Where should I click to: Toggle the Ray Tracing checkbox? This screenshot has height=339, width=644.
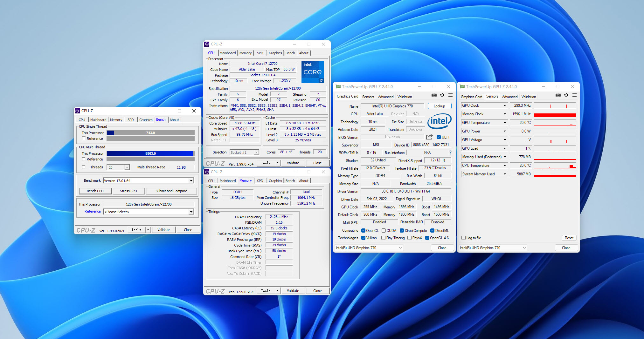click(x=384, y=238)
